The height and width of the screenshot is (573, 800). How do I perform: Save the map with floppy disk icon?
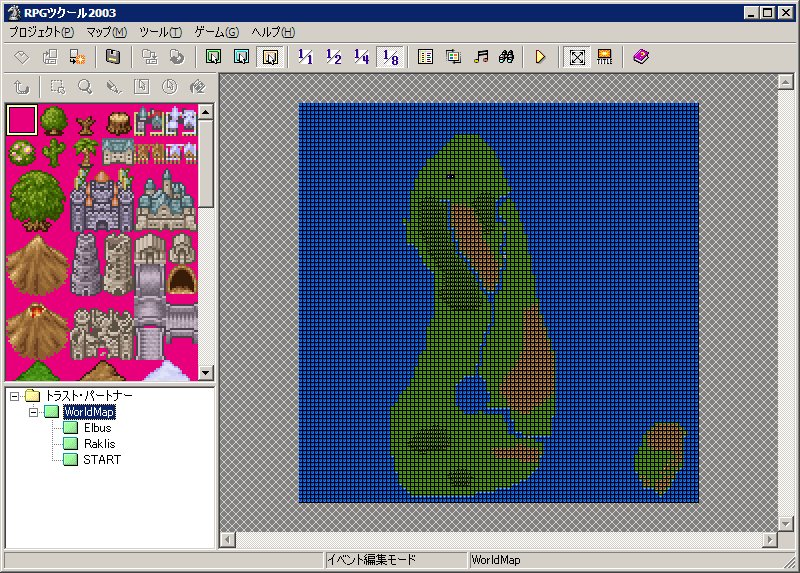pos(113,57)
